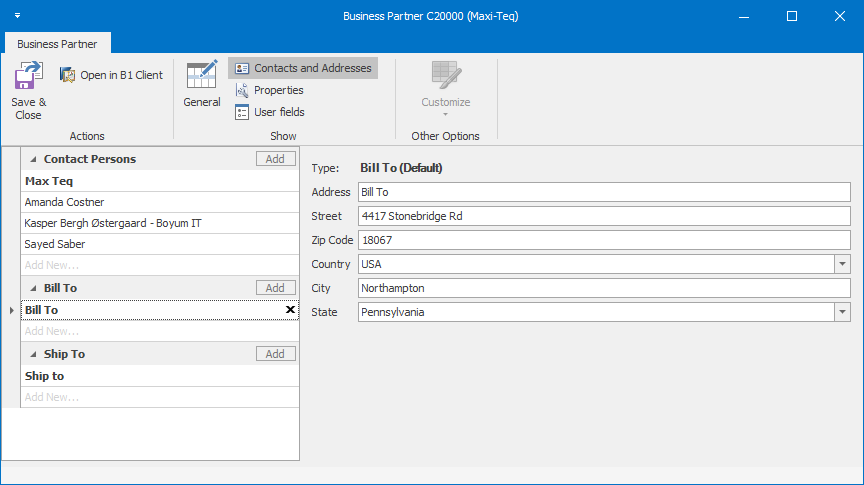
Task: Add a new Bill To address
Action: click(276, 288)
